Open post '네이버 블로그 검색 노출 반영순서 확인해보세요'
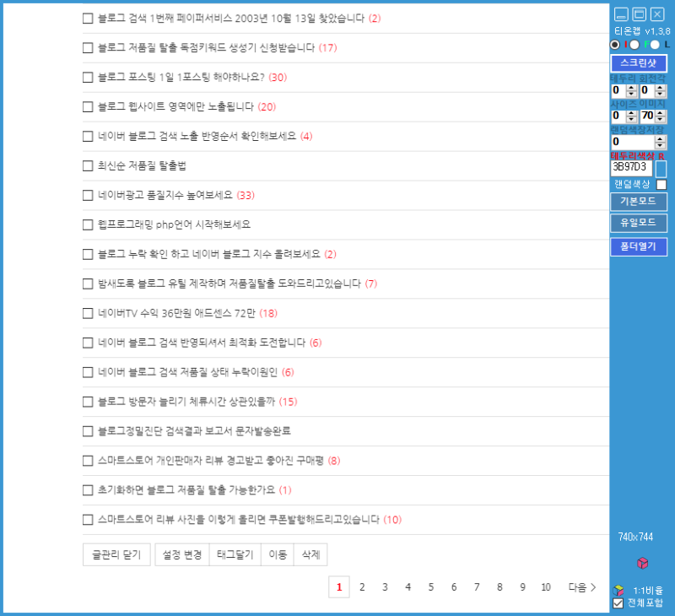The height and width of the screenshot is (616, 675). [197, 137]
